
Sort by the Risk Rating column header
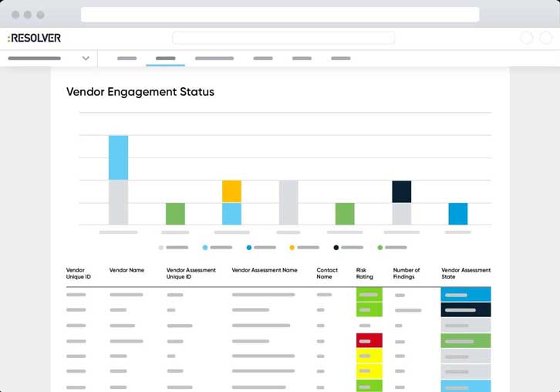(x=365, y=273)
